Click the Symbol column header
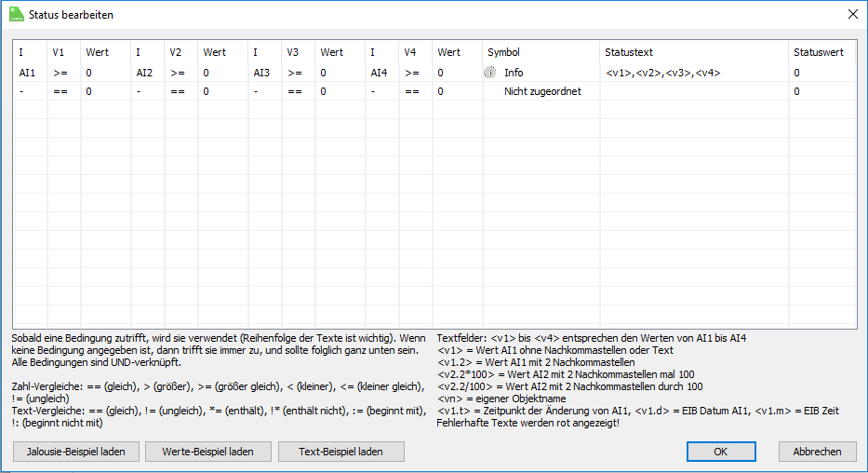 [x=541, y=52]
